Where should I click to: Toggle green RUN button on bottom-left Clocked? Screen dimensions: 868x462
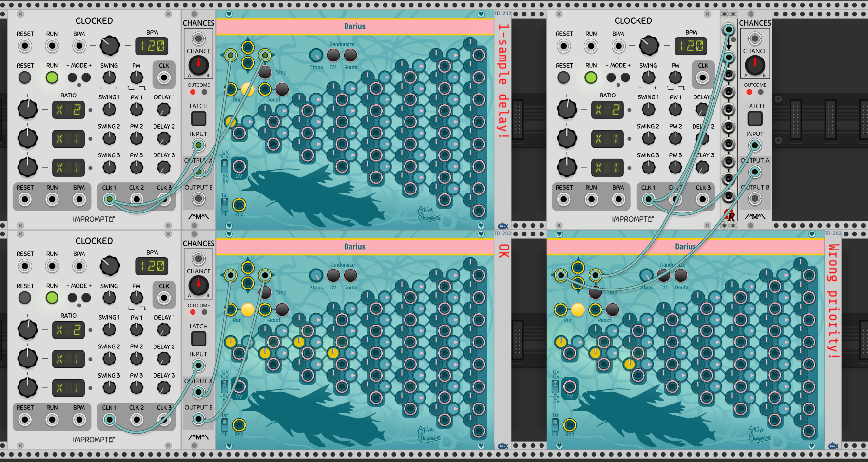pos(52,298)
